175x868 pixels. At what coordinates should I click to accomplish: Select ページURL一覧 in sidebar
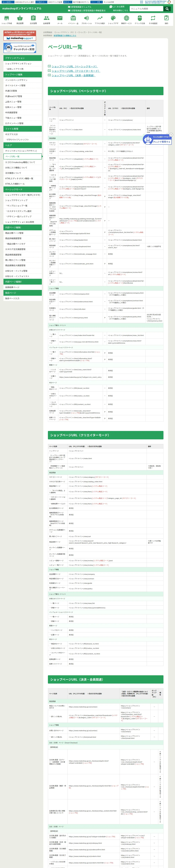click(23, 156)
